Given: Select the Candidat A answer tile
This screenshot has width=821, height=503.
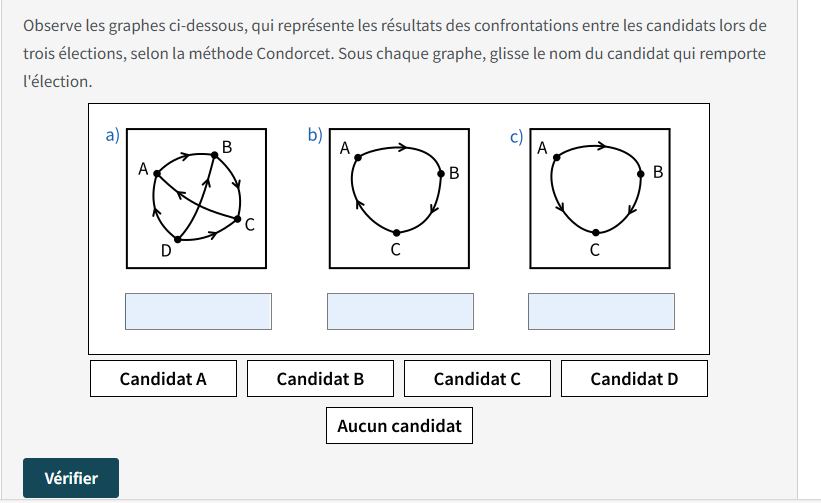Looking at the screenshot, I should coord(163,379).
